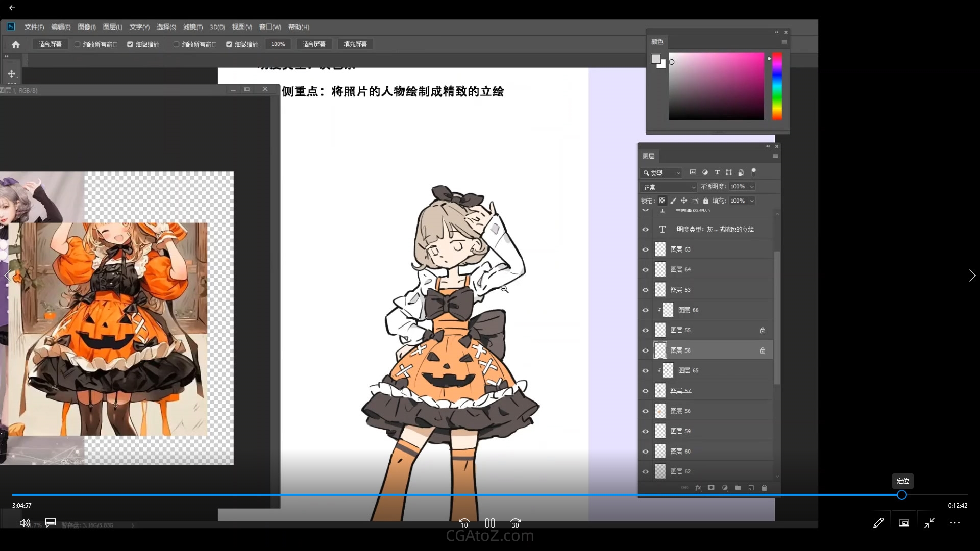
Task: Click the Photoshop home icon
Action: 16,44
